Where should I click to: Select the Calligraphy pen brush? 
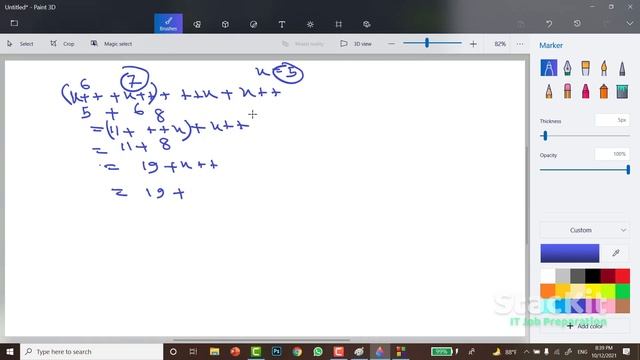567,68
